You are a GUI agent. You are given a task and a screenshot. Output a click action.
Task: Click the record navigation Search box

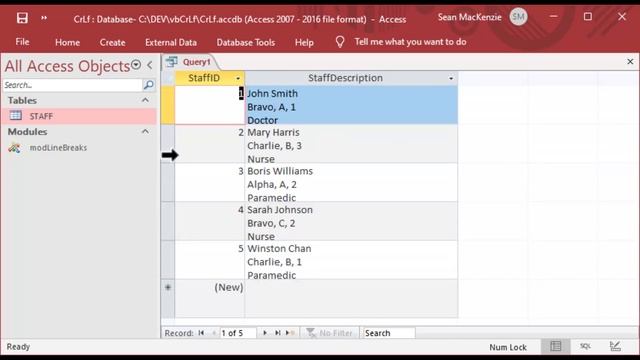tap(389, 333)
